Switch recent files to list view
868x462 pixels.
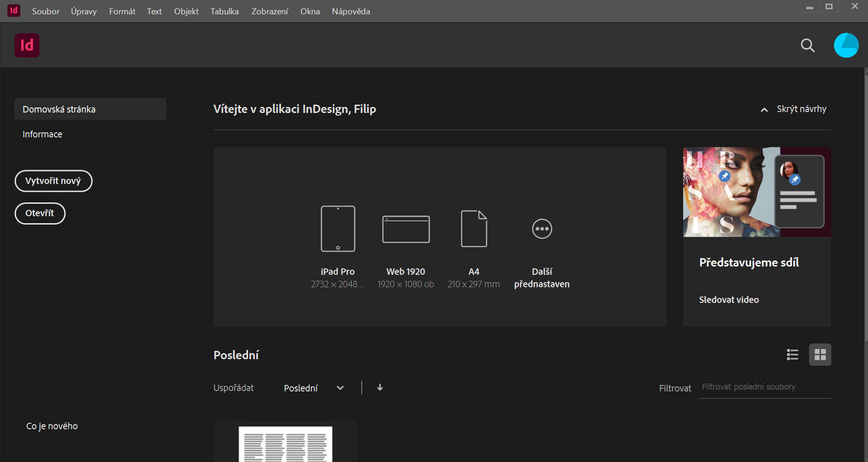tap(792, 355)
